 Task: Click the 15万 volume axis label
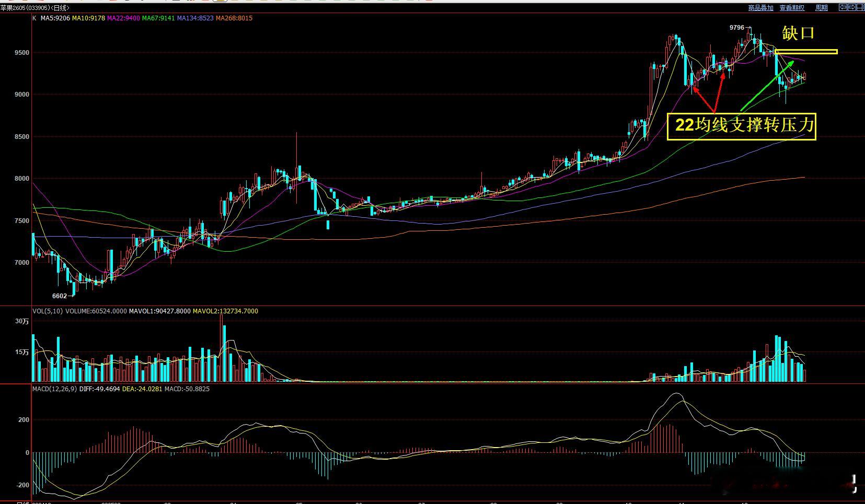[22, 352]
